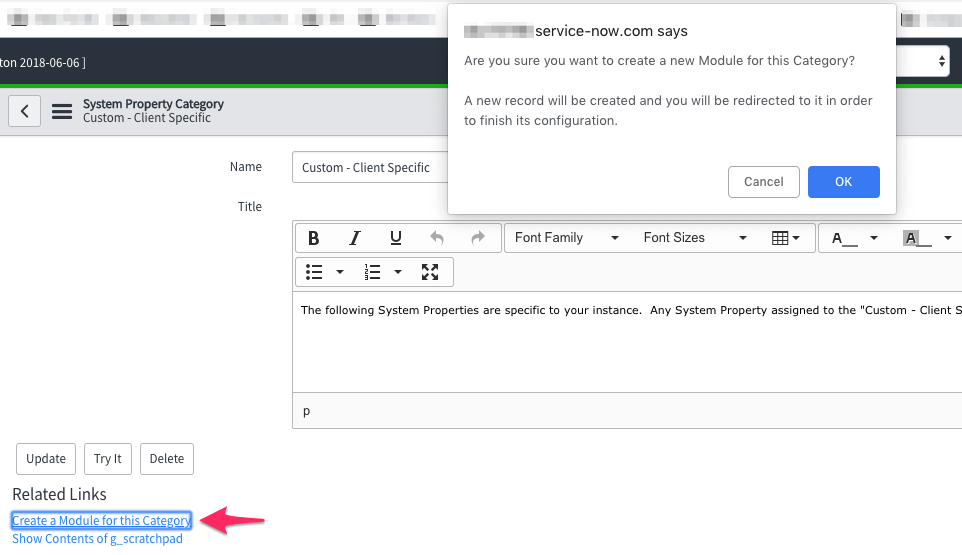Expand numbered list style options
The image size is (962, 555).
pos(398,272)
